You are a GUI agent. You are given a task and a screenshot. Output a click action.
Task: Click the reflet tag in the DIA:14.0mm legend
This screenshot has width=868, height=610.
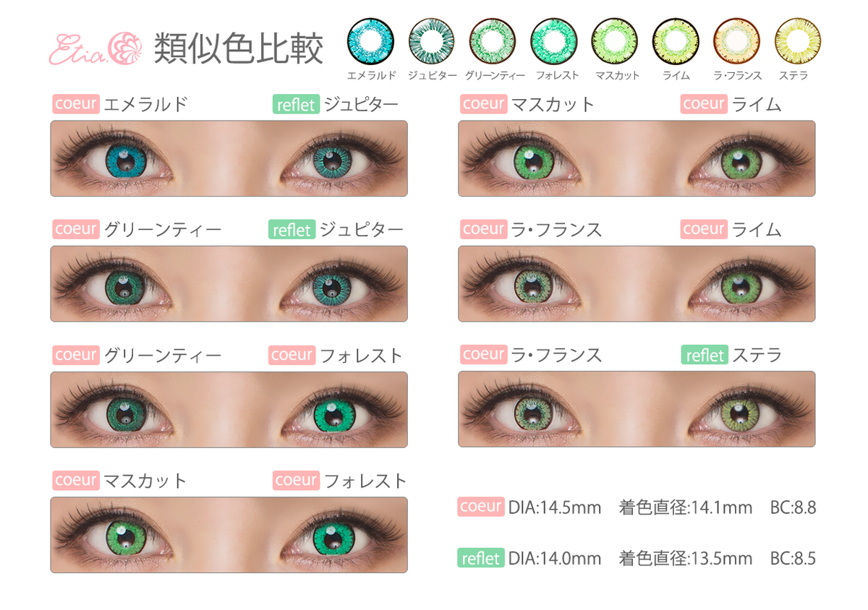point(481,558)
